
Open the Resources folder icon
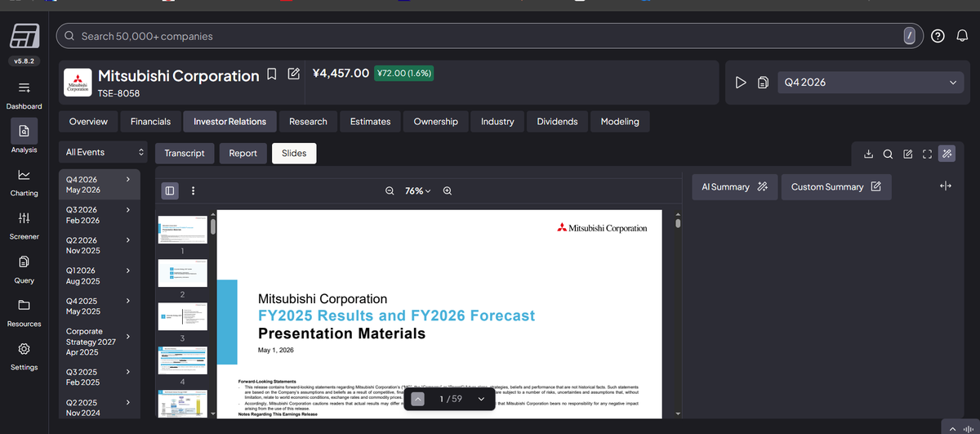coord(24,305)
